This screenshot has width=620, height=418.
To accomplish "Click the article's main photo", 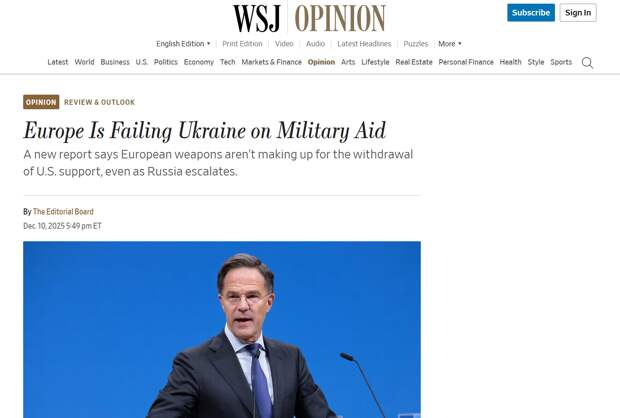I will click(222, 329).
